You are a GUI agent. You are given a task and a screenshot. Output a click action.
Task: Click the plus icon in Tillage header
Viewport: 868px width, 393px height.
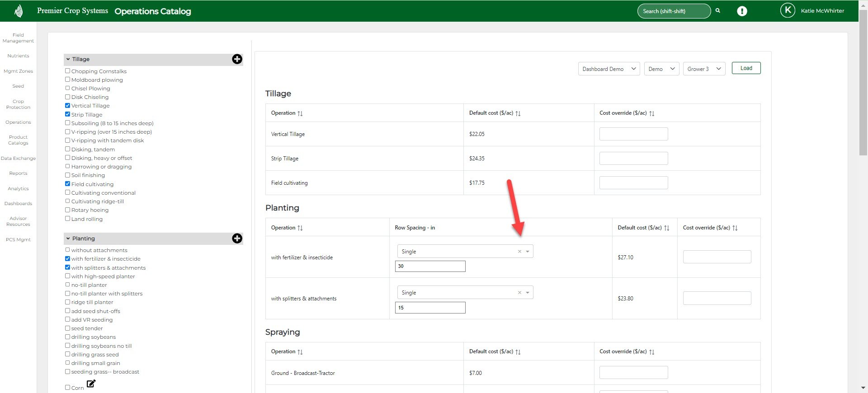(237, 59)
